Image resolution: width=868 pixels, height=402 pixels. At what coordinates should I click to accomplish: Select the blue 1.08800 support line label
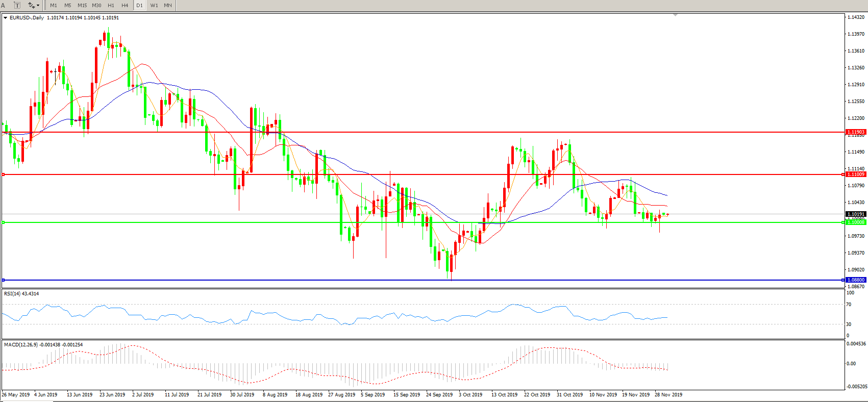coord(856,280)
